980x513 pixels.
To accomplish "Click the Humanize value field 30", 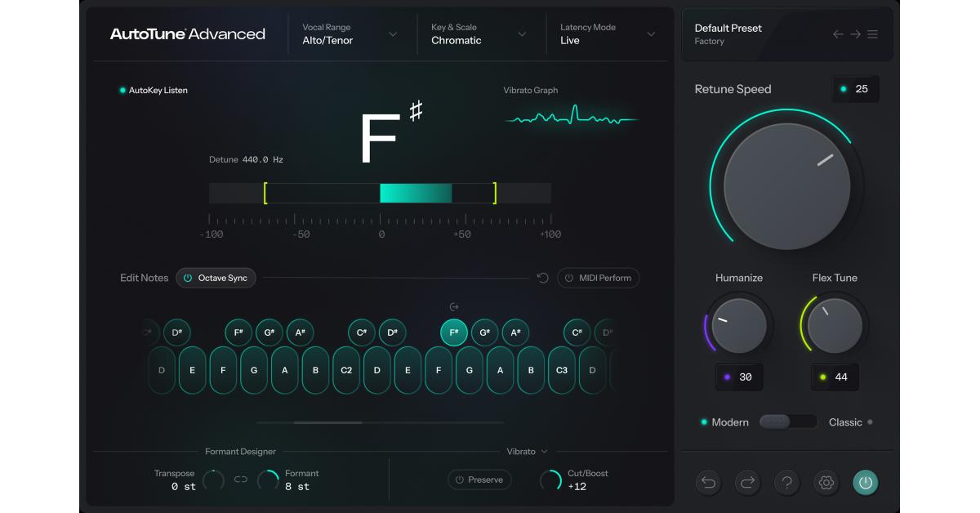I will click(x=739, y=377).
